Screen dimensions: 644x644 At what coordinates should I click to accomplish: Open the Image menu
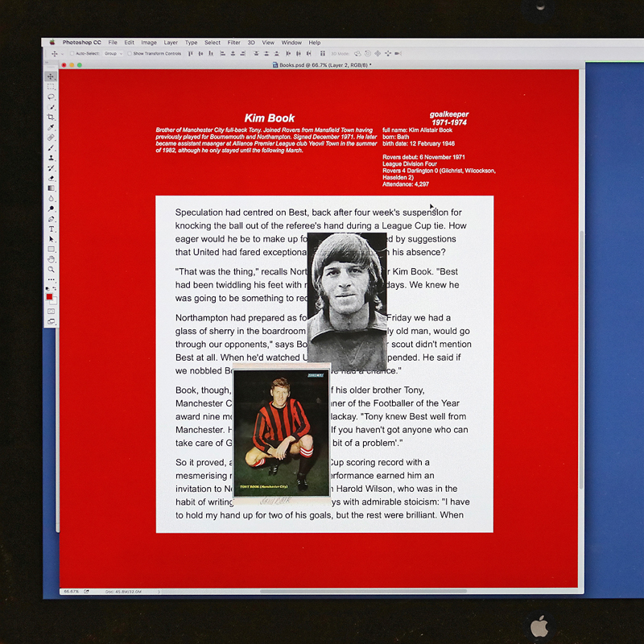tap(149, 43)
